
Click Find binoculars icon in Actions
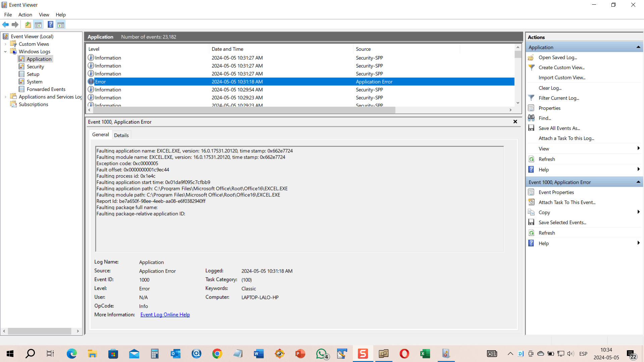pyautogui.click(x=531, y=118)
